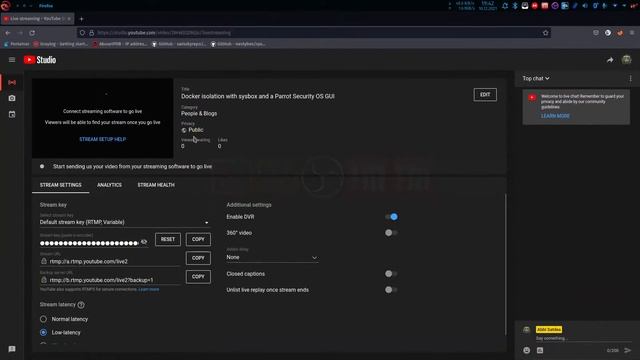Click the browser address bar URL

pos(313,33)
